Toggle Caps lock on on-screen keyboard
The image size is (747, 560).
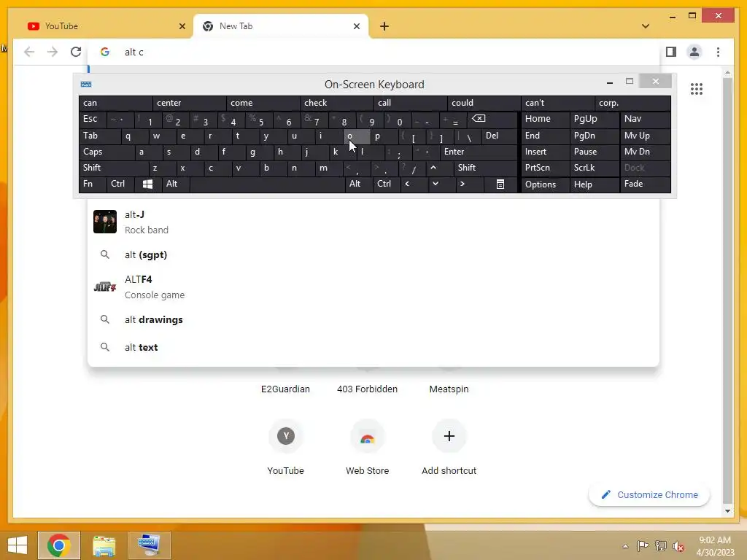tap(107, 152)
